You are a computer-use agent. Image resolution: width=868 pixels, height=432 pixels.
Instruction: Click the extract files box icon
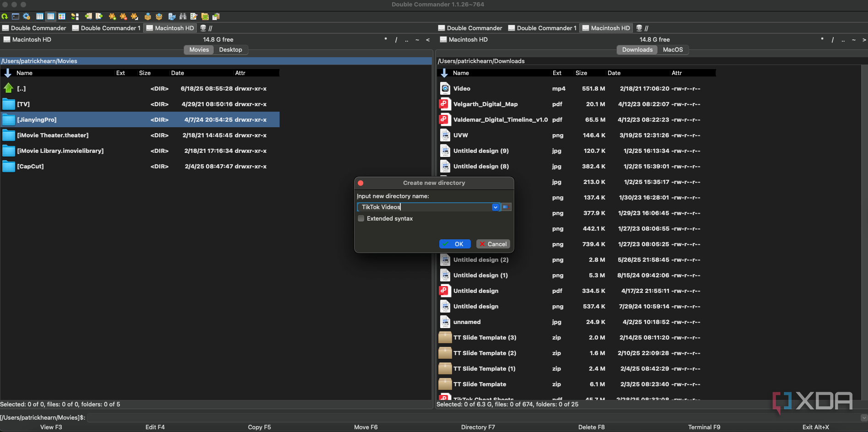[x=159, y=16]
